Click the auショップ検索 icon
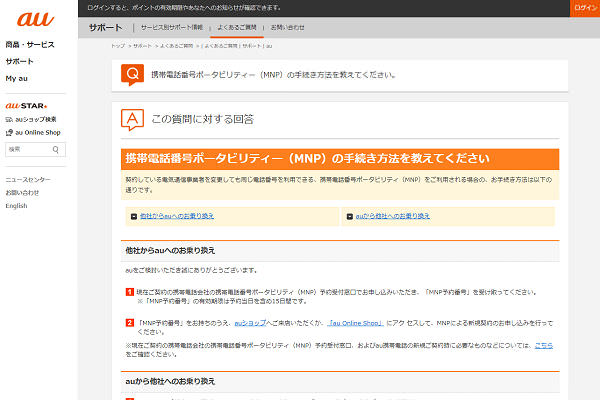Image resolution: width=600 pixels, height=400 pixels. [9, 120]
